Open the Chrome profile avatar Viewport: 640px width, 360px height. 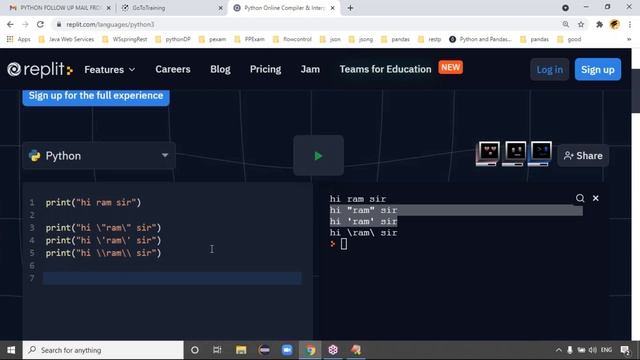tap(615, 24)
